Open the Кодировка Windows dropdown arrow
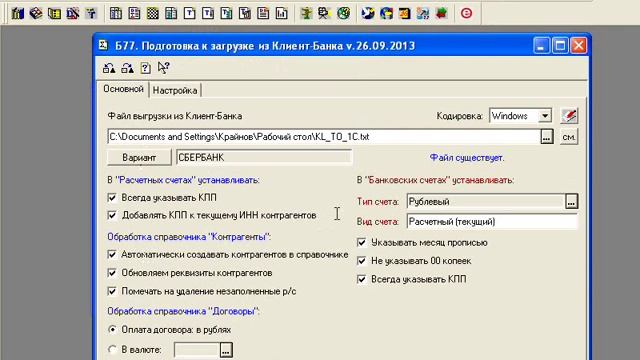 tap(544, 116)
